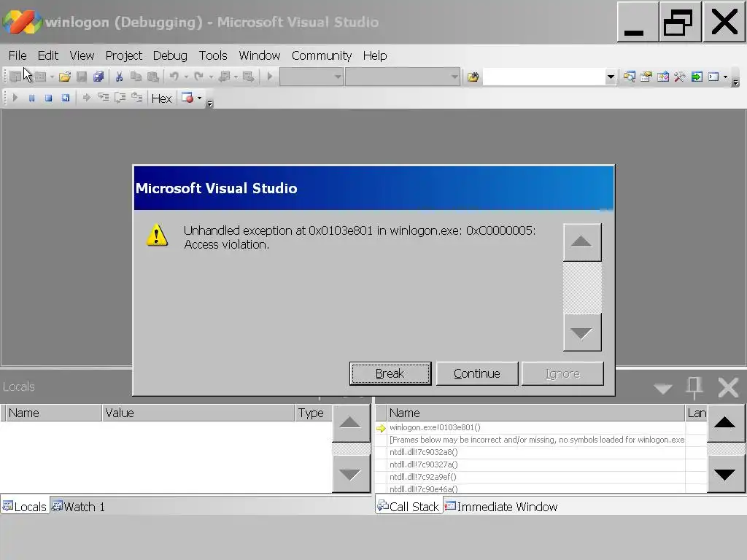Open the Edit menu
Image resolution: width=747 pixels, height=560 pixels.
47,55
